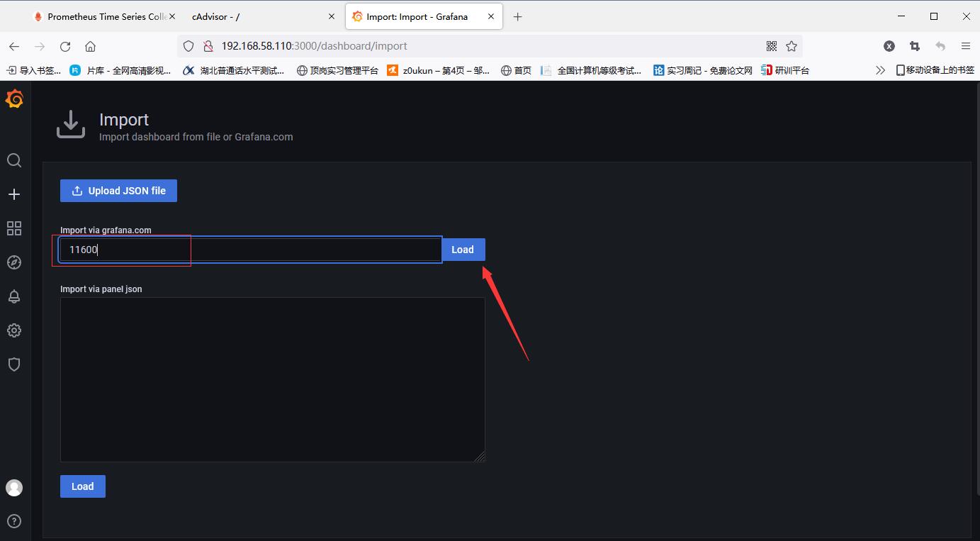
Task: Click Upload JSON file button
Action: [118, 191]
